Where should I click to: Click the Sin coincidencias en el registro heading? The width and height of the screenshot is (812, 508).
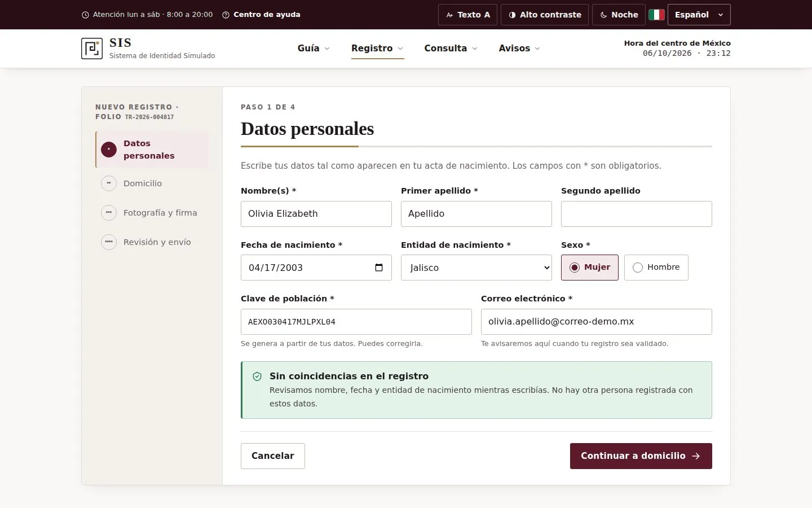click(x=349, y=376)
